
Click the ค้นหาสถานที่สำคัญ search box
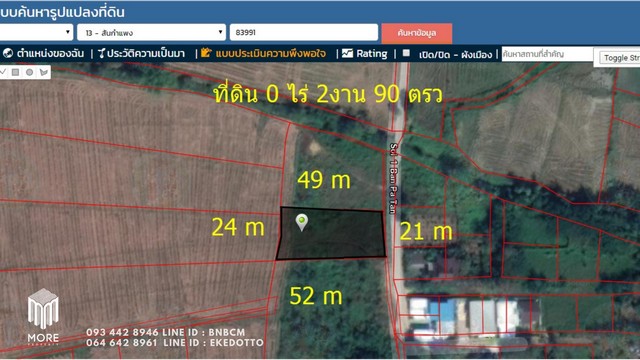(547, 54)
